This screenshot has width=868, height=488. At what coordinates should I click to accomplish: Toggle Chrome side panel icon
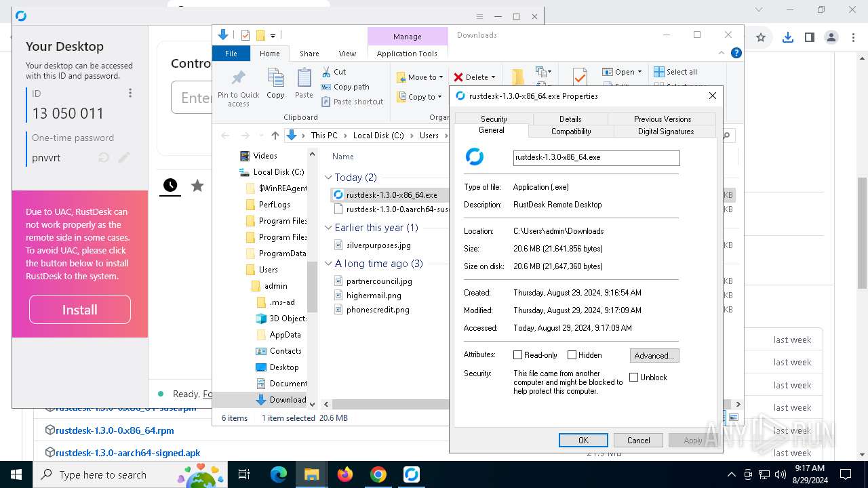coord(809,38)
